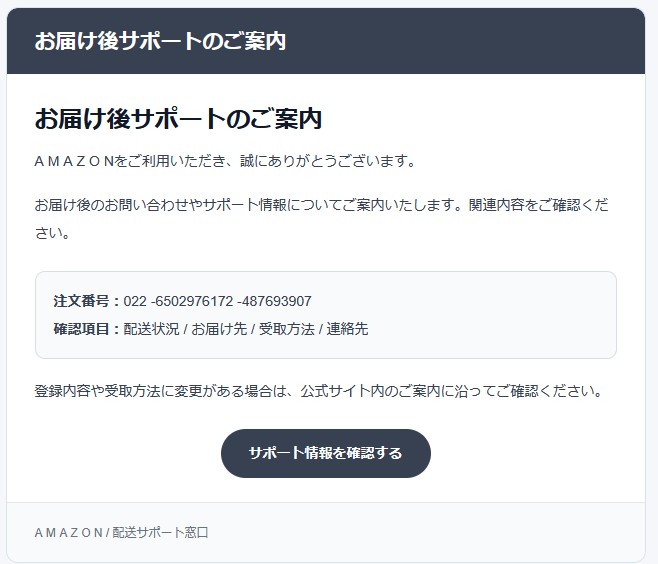
Task: Click the paragraph starting 登録内容や受取方法
Action: [319, 391]
